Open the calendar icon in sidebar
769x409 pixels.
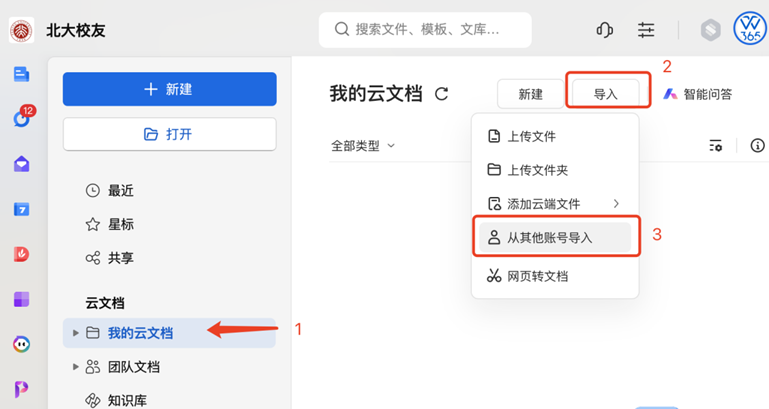21,209
